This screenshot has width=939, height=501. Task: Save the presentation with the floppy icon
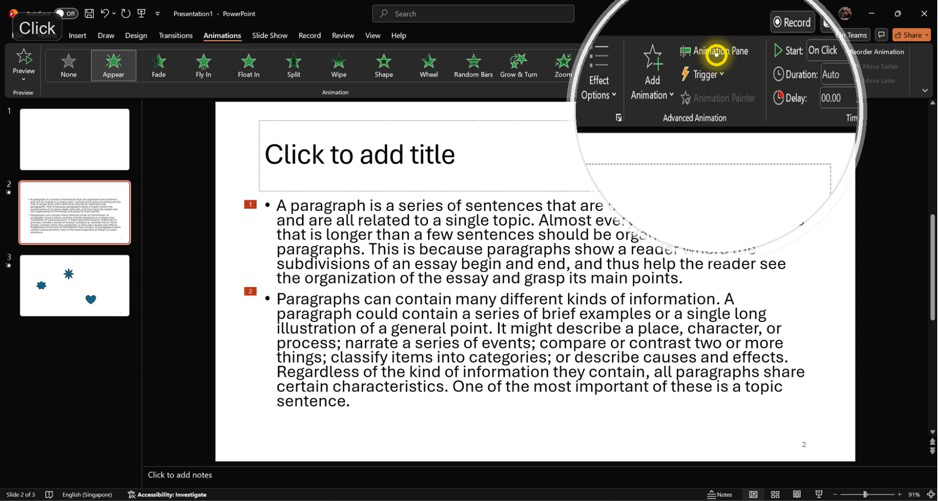(89, 13)
